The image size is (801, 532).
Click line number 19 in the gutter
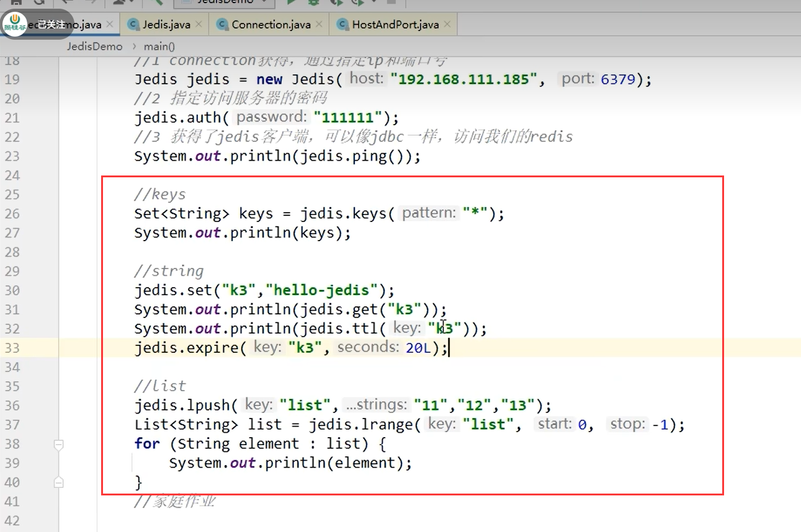[12, 79]
